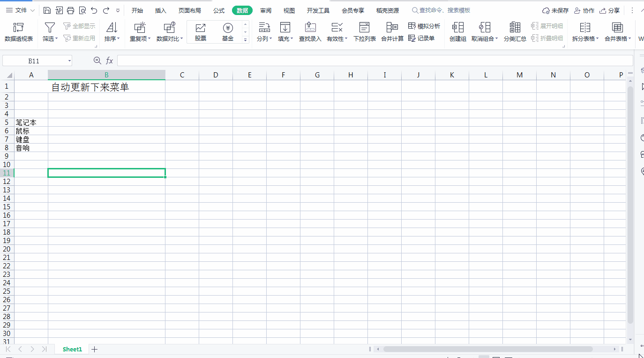Click the 折叠明细 collapse details button

pyautogui.click(x=547, y=38)
